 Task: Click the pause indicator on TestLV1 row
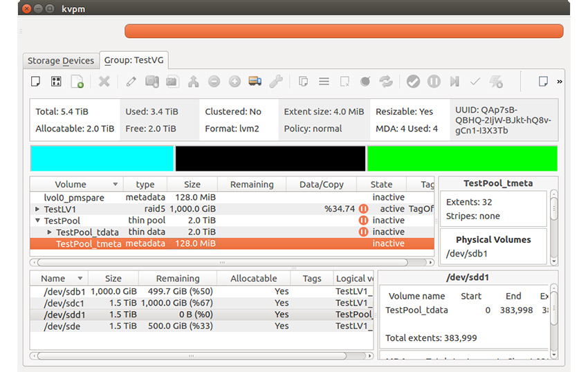coord(363,209)
